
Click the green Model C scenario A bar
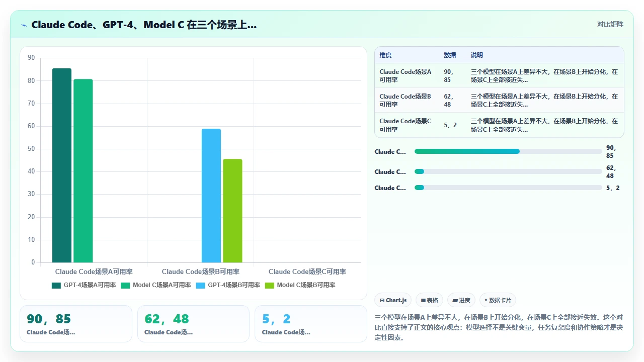coord(83,171)
